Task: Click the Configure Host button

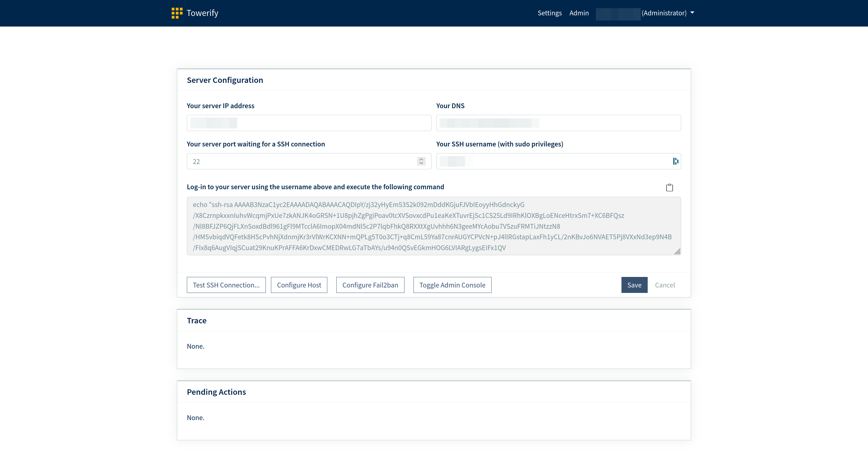Action: click(x=299, y=285)
